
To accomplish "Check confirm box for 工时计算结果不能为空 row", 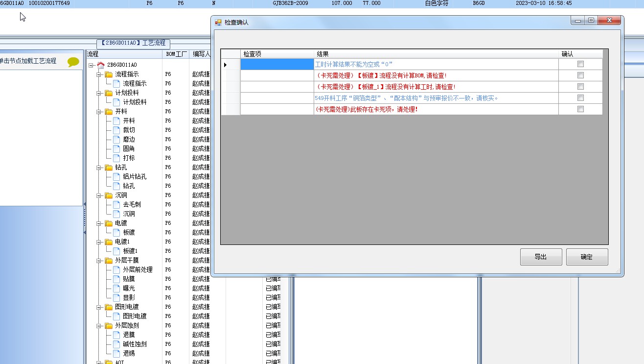I will coord(580,64).
